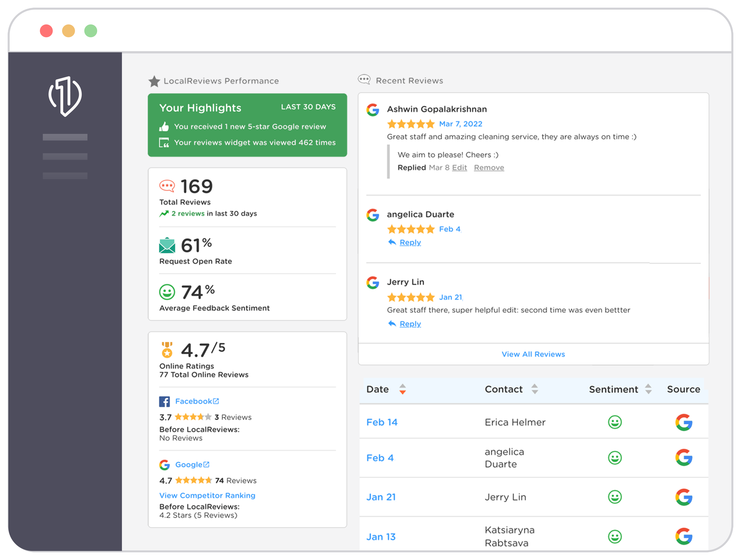Click View Competitor Ranking

[207, 495]
